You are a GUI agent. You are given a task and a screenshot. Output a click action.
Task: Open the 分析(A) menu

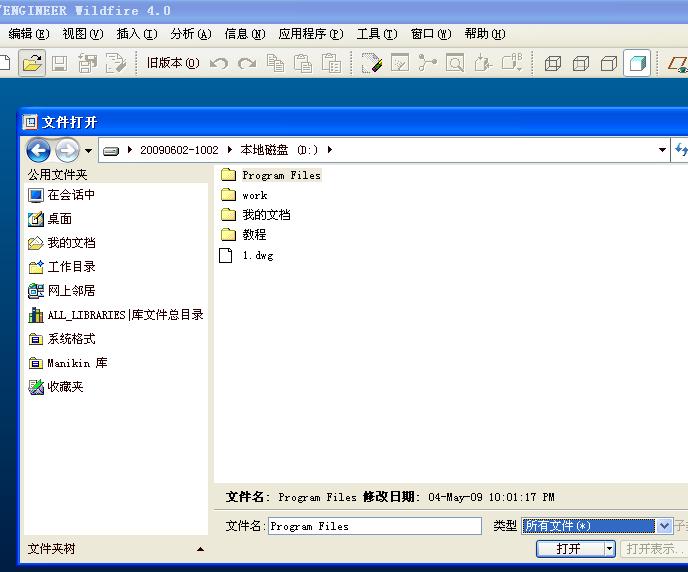[191, 34]
